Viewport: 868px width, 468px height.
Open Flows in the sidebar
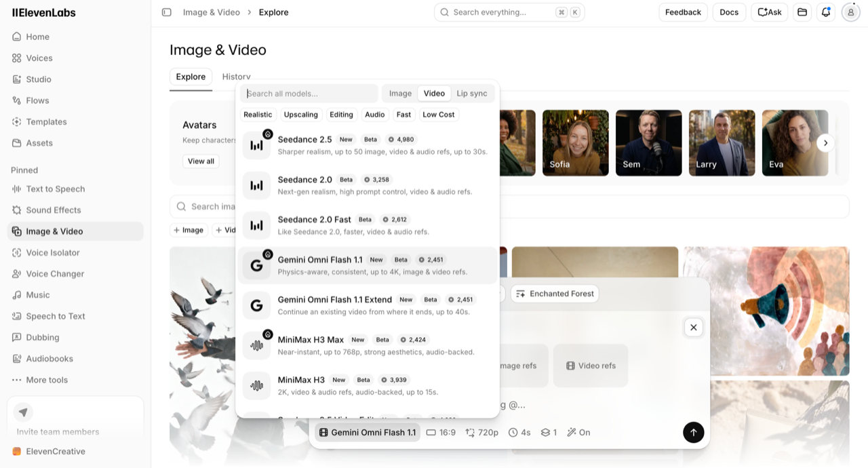[x=75, y=100]
